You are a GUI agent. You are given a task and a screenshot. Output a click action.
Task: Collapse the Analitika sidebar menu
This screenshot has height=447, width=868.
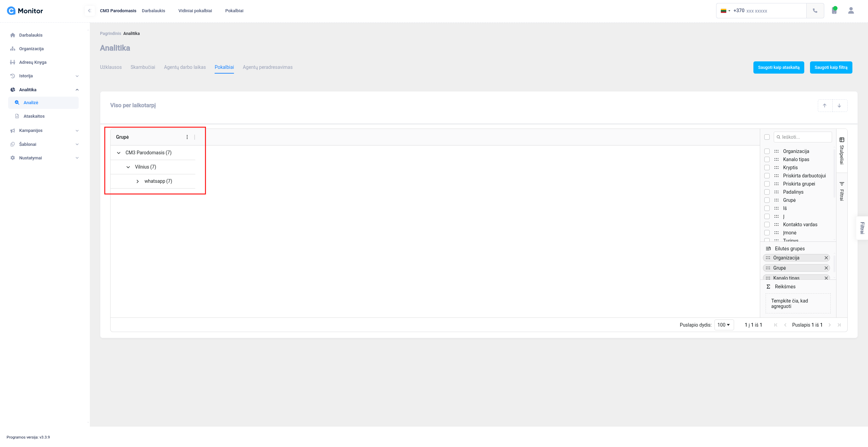pyautogui.click(x=77, y=90)
